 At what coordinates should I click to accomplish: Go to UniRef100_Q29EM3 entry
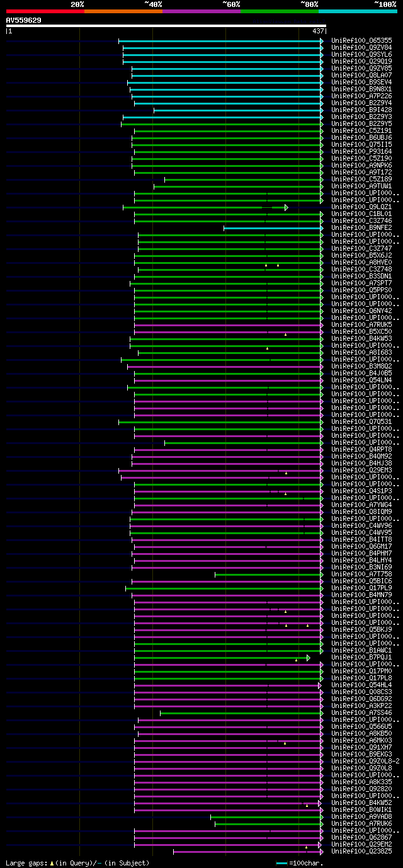361,471
